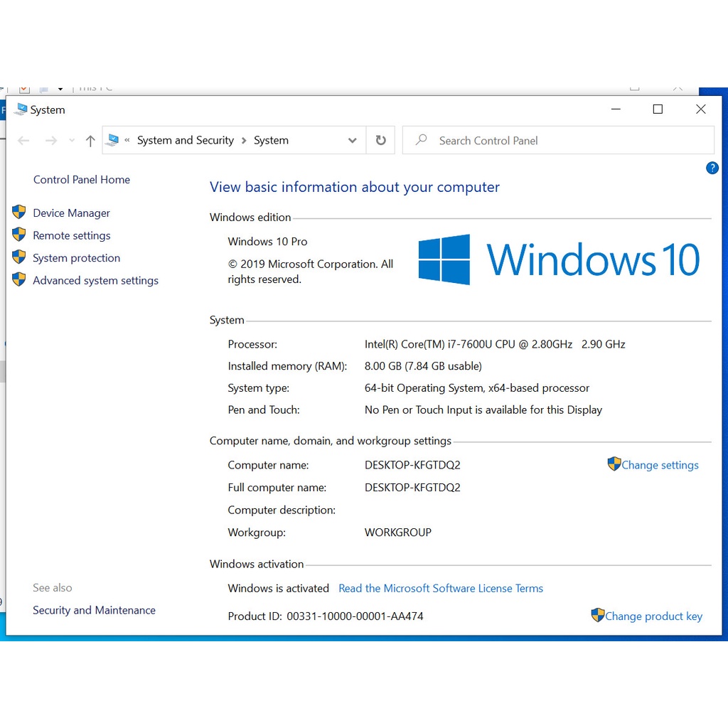Screen dimensions: 728x728
Task: Click the search magnifier icon
Action: click(x=421, y=140)
